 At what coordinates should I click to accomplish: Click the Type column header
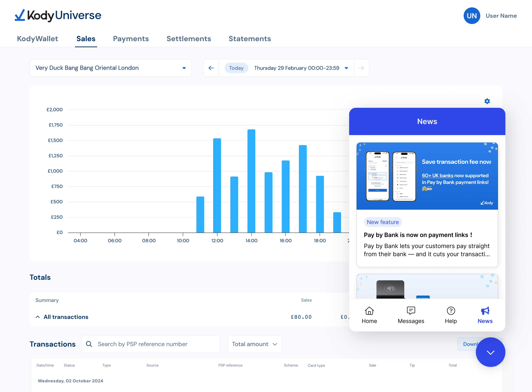(107, 365)
